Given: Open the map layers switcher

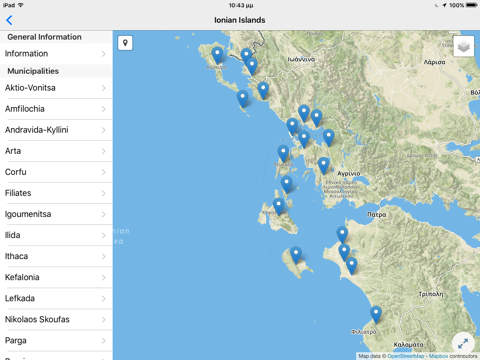Looking at the screenshot, I should 464,46.
